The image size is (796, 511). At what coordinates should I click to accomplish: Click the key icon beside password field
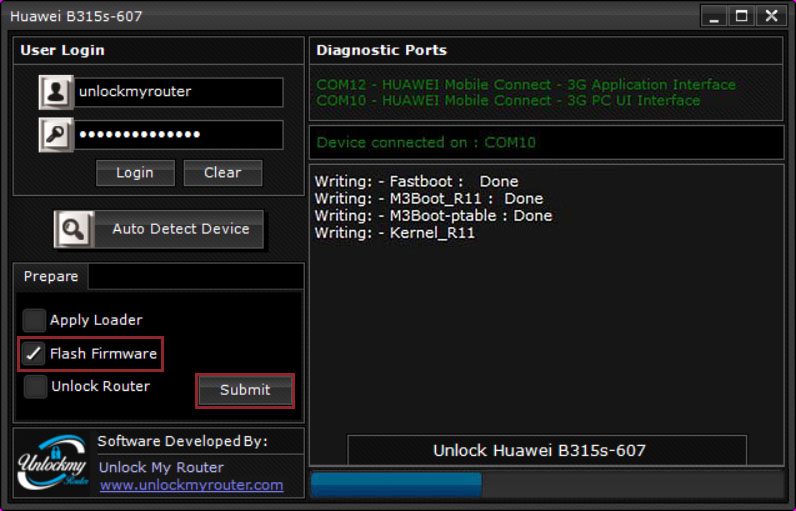click(x=56, y=135)
